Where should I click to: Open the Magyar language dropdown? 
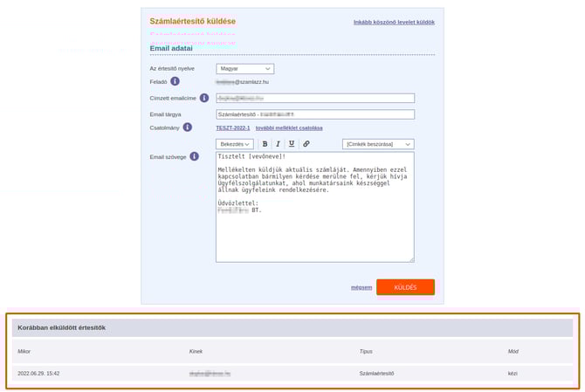click(x=244, y=68)
